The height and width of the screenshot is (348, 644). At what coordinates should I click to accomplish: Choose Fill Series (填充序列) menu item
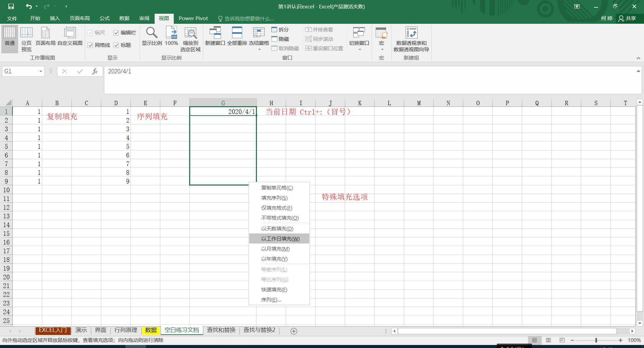pos(279,198)
